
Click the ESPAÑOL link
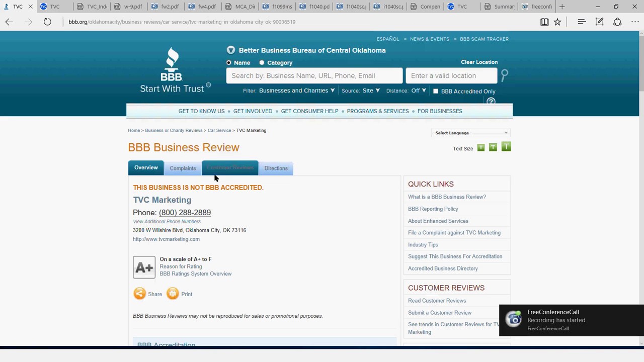[388, 39]
